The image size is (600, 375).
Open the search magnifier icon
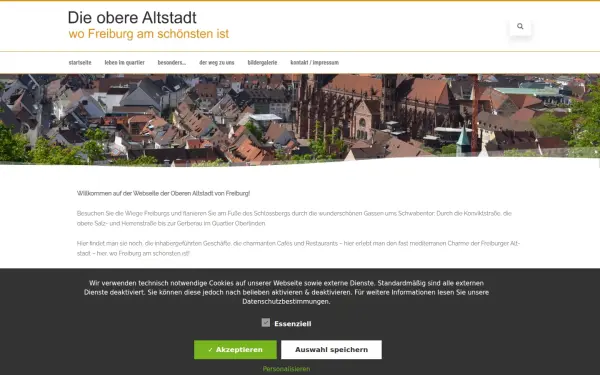(x=520, y=26)
